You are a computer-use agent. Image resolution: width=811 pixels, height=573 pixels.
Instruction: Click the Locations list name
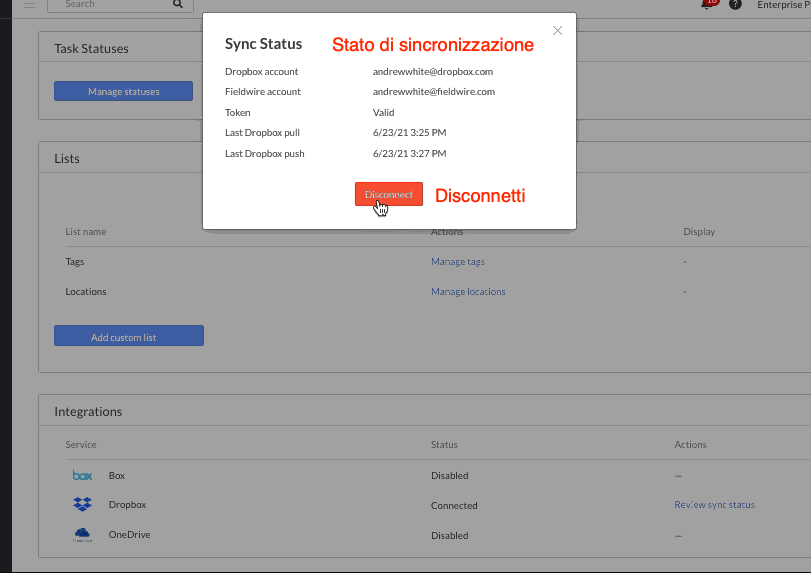point(86,292)
